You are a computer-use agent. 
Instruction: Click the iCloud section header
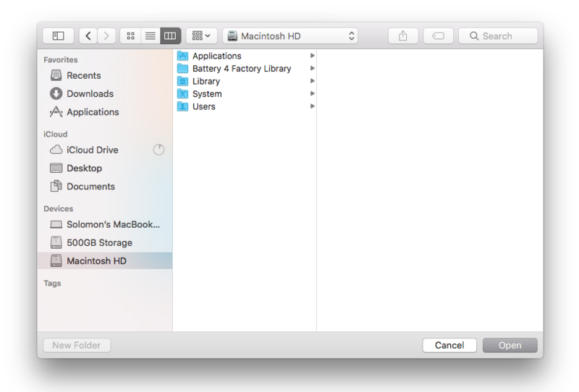56,134
